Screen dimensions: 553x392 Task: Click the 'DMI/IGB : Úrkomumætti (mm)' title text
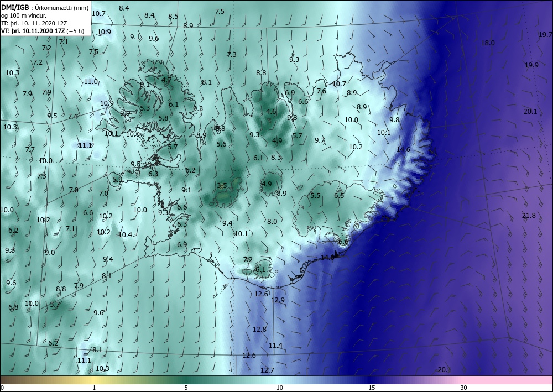[x=45, y=8]
